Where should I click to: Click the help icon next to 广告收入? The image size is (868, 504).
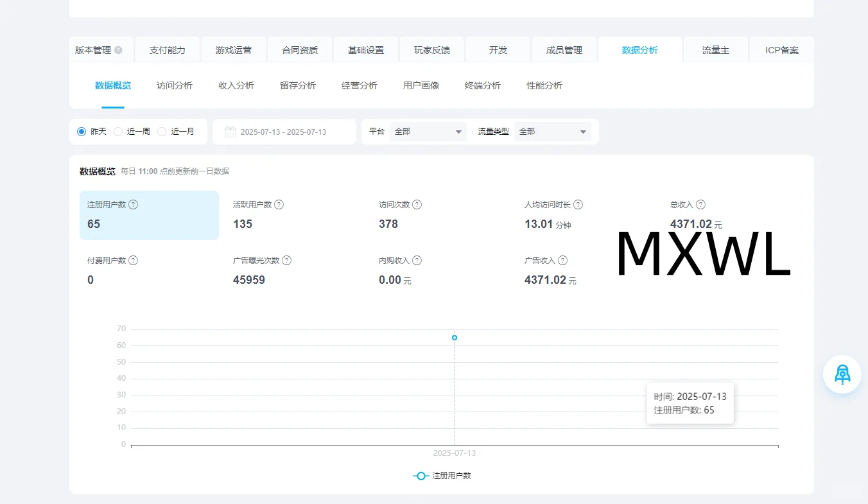[x=563, y=261]
